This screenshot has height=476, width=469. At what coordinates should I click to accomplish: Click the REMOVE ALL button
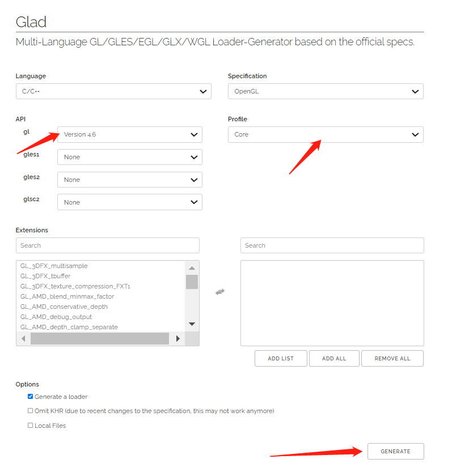(392, 359)
